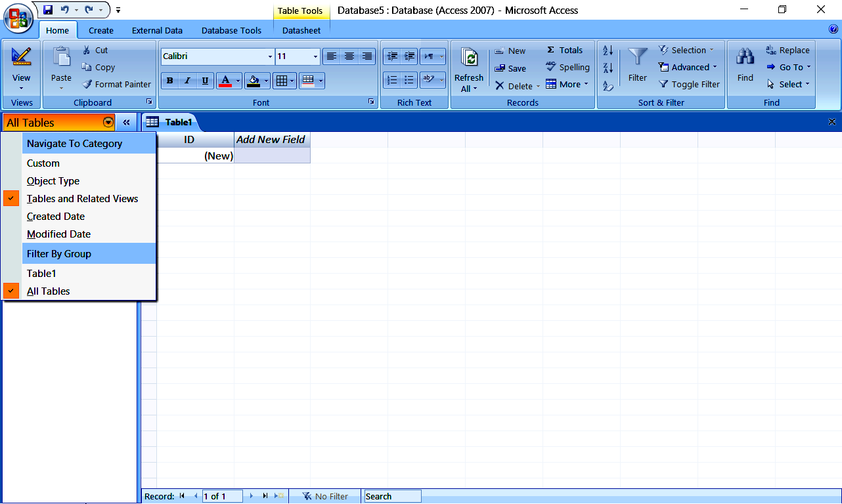Select Created Date in navigation menu
Image resolution: width=842 pixels, height=504 pixels.
click(x=55, y=216)
